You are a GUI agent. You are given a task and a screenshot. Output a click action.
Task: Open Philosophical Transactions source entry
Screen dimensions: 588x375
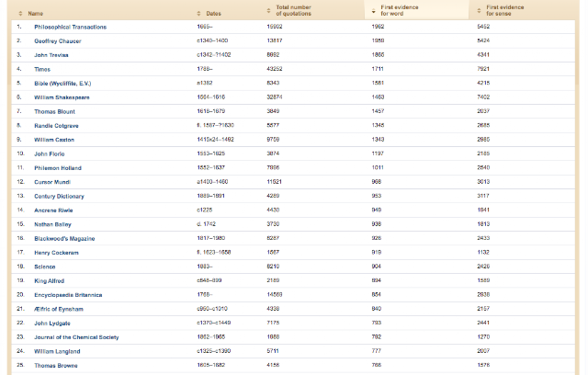pos(71,27)
